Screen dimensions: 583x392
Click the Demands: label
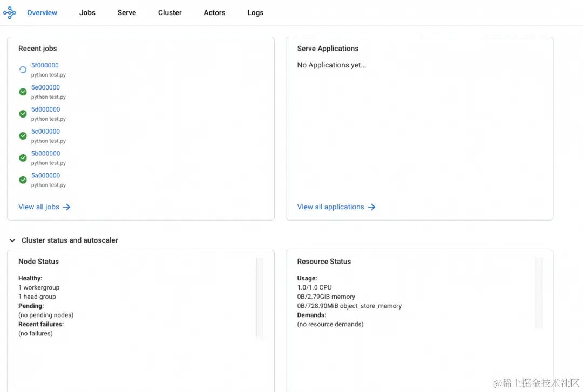(311, 315)
